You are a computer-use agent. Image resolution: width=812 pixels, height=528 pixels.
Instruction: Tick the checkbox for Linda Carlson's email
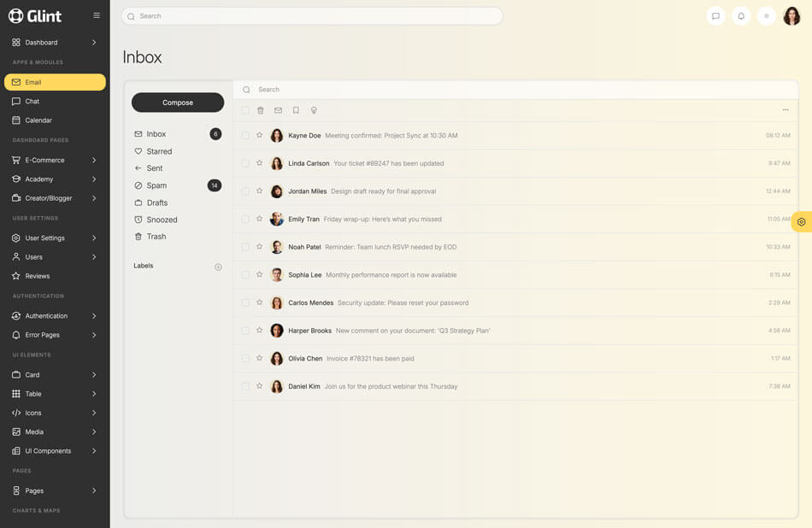245,163
